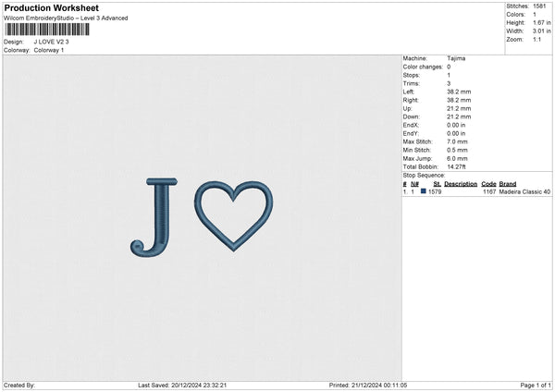Click the Brand column header
555x392 pixels.
(508, 184)
